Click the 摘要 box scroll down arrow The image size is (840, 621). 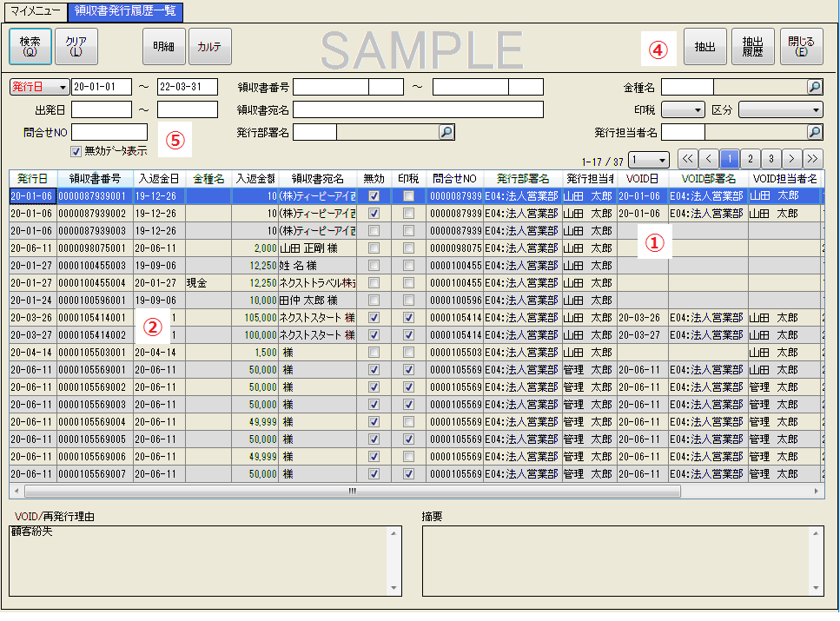pyautogui.click(x=816, y=588)
